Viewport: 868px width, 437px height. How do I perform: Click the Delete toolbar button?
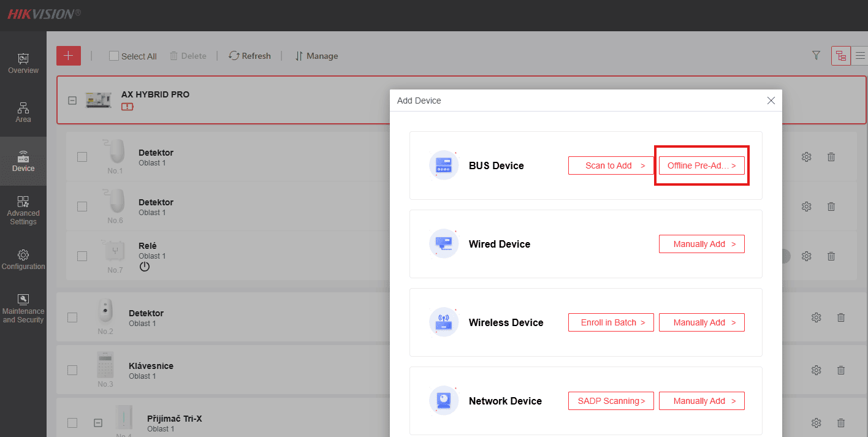[188, 56]
